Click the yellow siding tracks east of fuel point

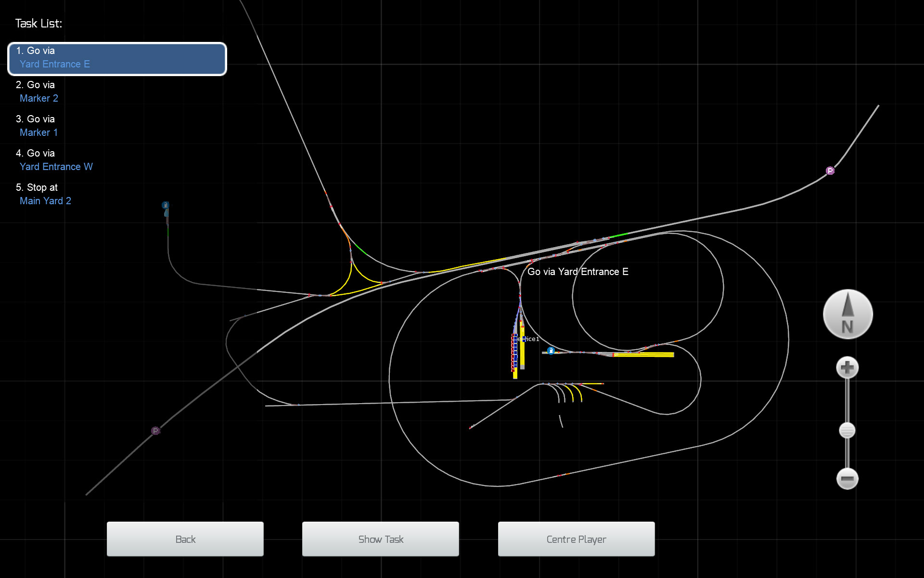[x=643, y=355]
